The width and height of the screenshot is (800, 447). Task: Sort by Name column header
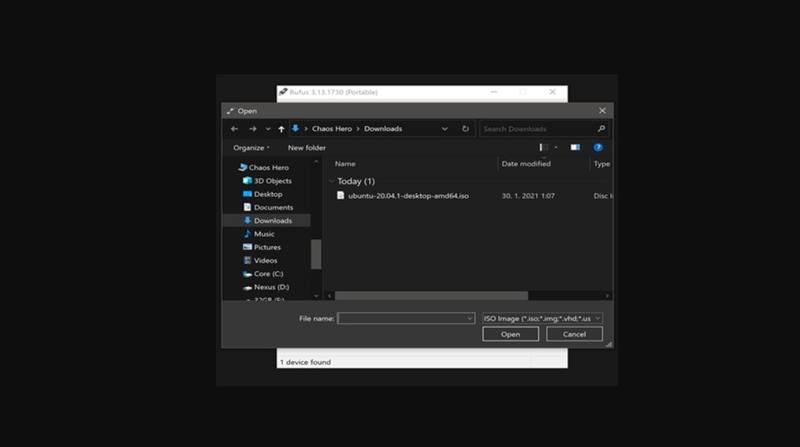pos(345,164)
